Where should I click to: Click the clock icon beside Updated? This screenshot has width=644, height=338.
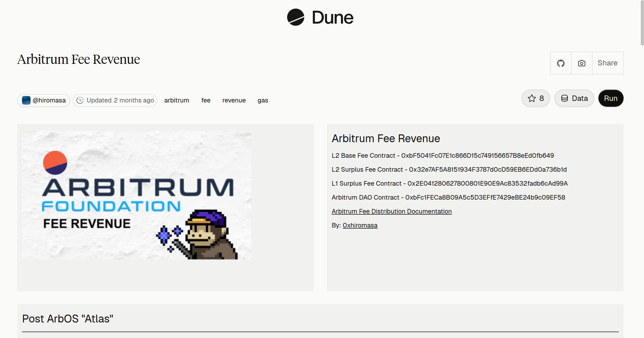[80, 100]
